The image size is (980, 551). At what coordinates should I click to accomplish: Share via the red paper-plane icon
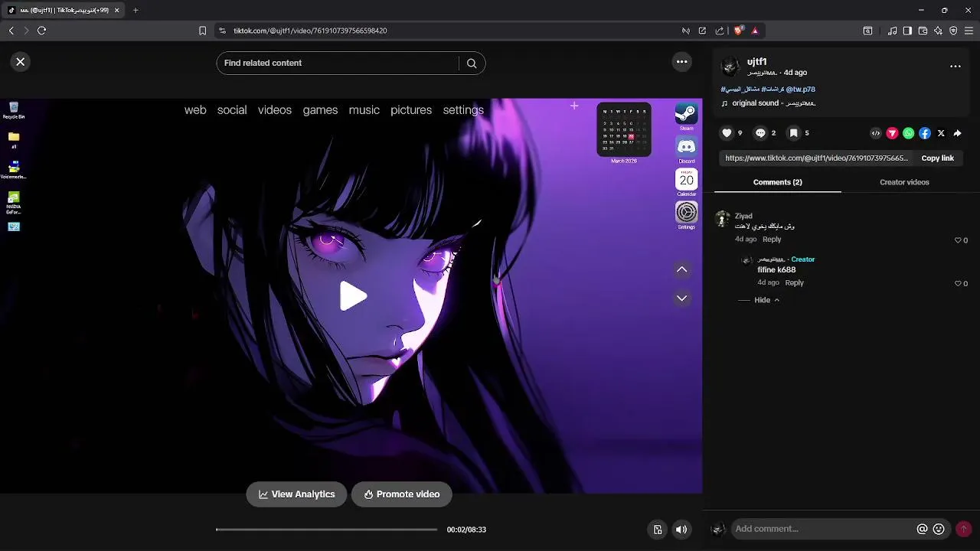click(x=892, y=133)
